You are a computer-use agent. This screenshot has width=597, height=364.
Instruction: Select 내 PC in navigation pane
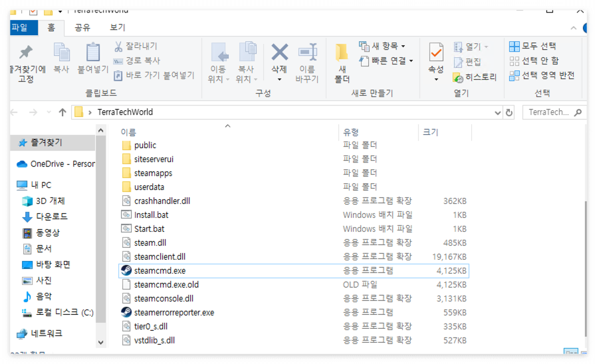33,185
